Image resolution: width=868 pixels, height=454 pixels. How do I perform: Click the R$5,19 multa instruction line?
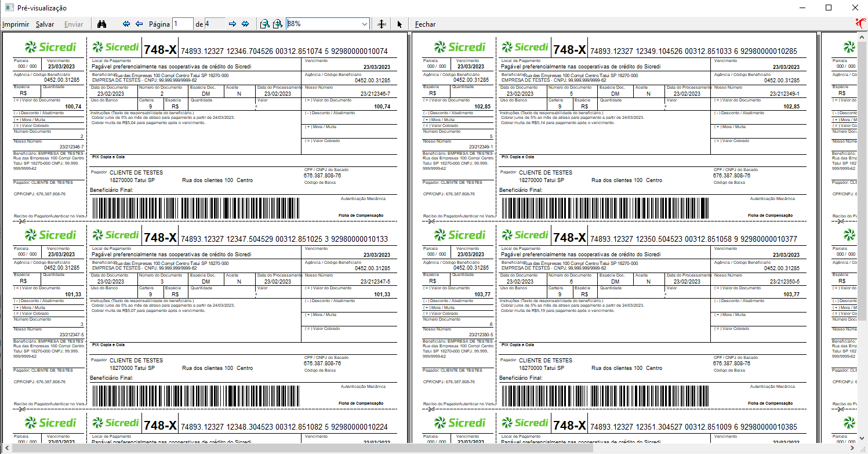[558, 311]
